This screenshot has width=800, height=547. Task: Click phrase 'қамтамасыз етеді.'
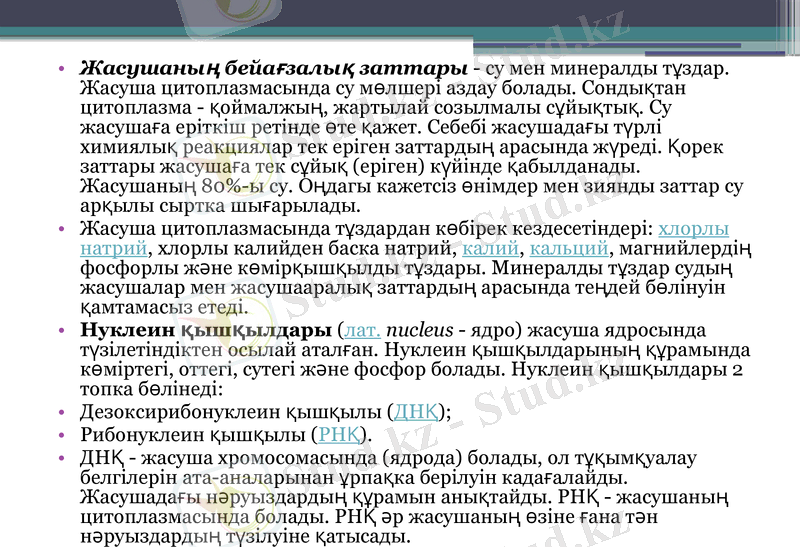click(x=164, y=308)
